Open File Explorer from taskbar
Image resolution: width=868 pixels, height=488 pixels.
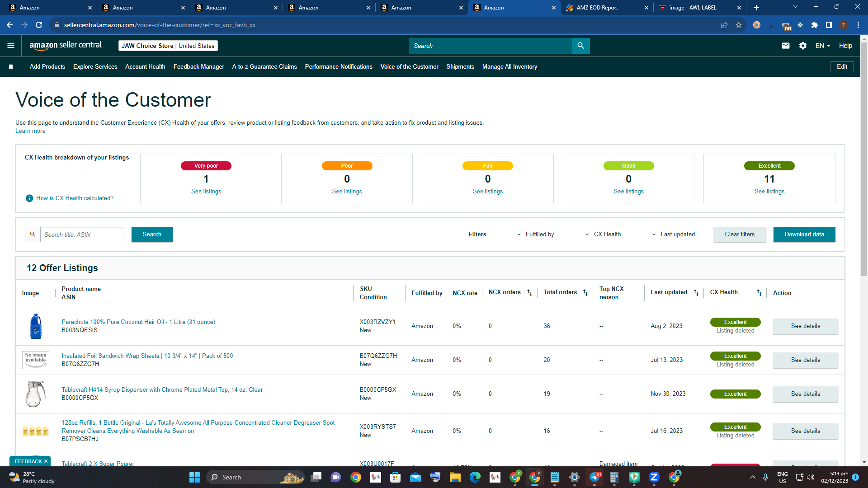[x=455, y=477]
